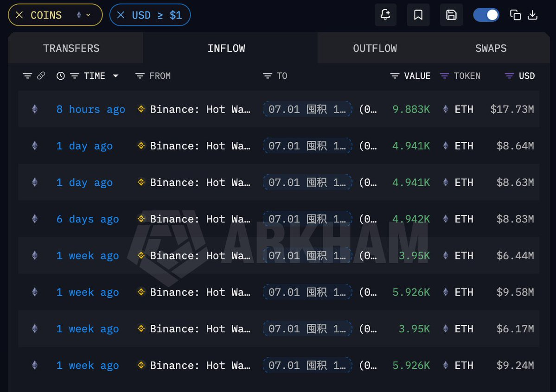The image size is (556, 392).
Task: Open the (0… address in the $6.17M row
Action: point(368,329)
